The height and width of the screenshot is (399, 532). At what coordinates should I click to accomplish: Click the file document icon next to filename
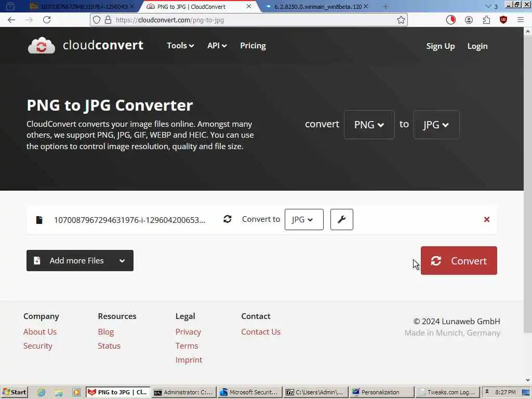click(x=39, y=220)
